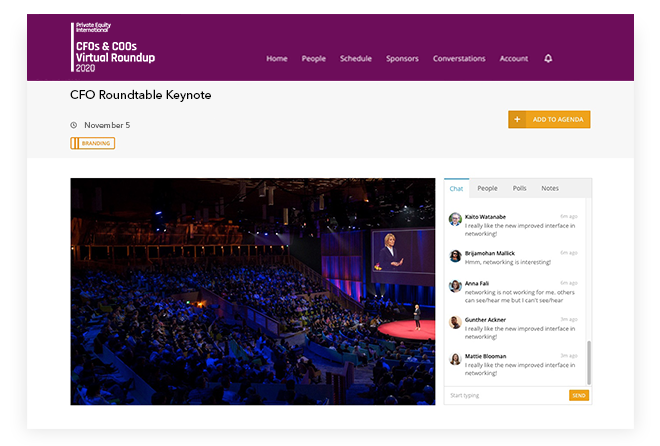Open the Conversations navigation item
Screen dimensions: 660x446
tap(459, 58)
